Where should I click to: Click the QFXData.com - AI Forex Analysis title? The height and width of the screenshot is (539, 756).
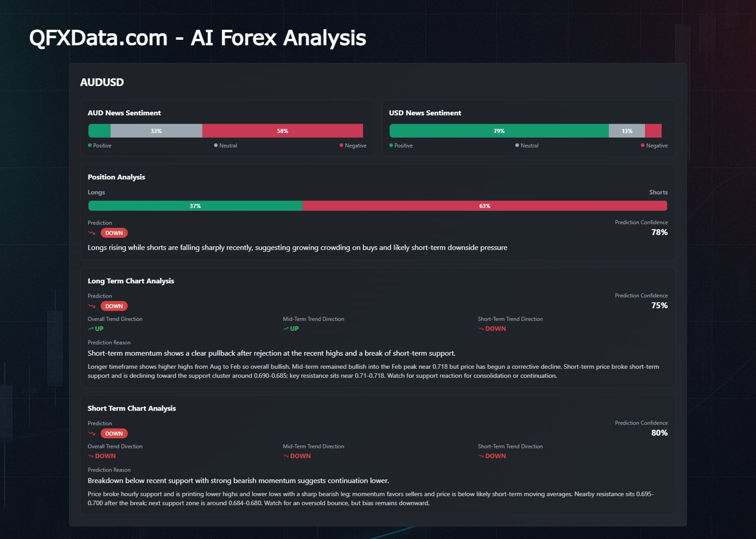coord(198,38)
